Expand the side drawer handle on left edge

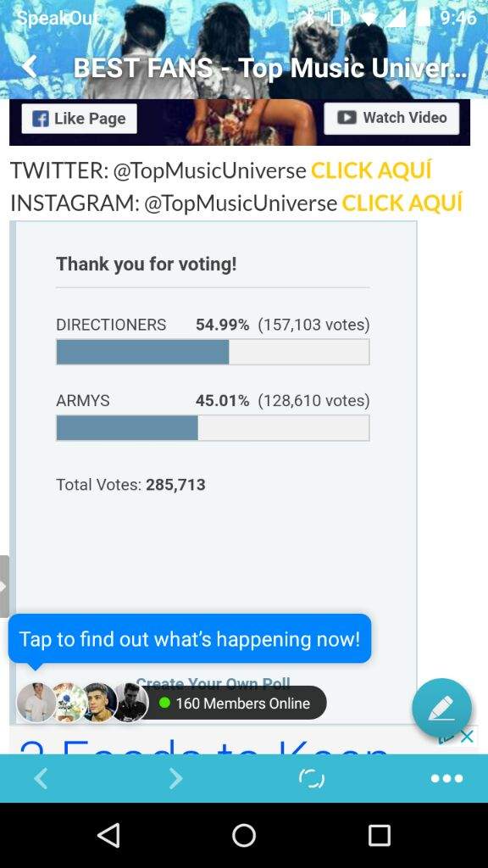4,587
